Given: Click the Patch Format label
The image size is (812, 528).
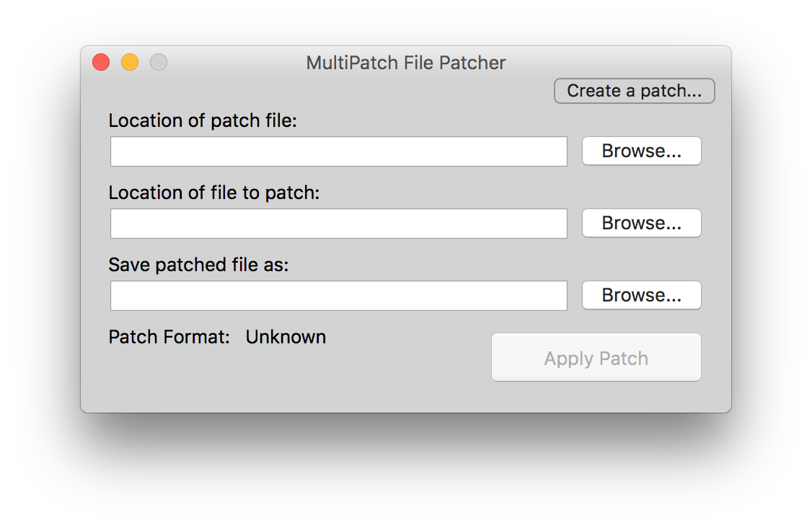Looking at the screenshot, I should coord(169,337).
